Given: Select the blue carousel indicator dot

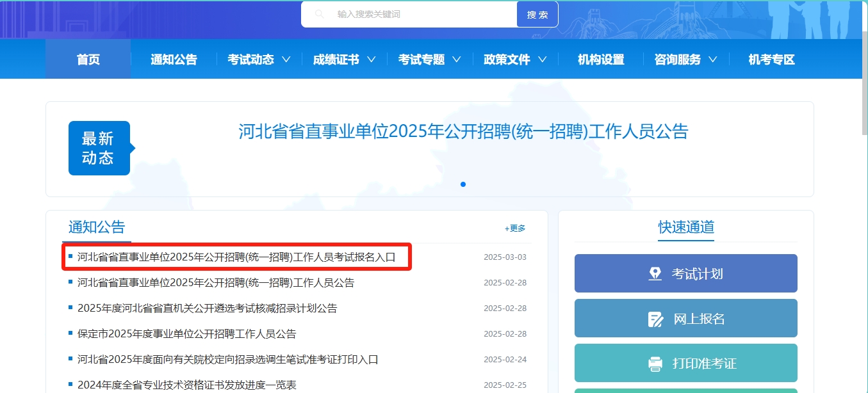Looking at the screenshot, I should click(463, 184).
